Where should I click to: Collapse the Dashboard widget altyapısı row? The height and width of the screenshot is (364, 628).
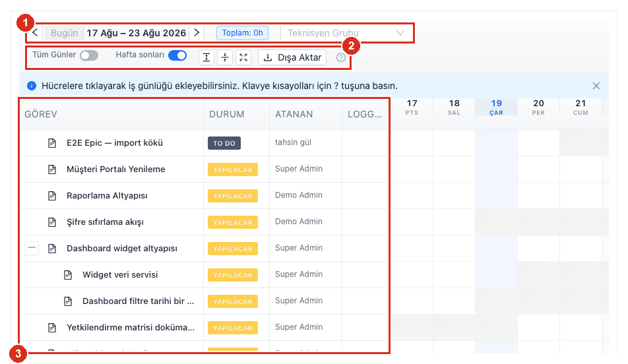pyautogui.click(x=32, y=249)
